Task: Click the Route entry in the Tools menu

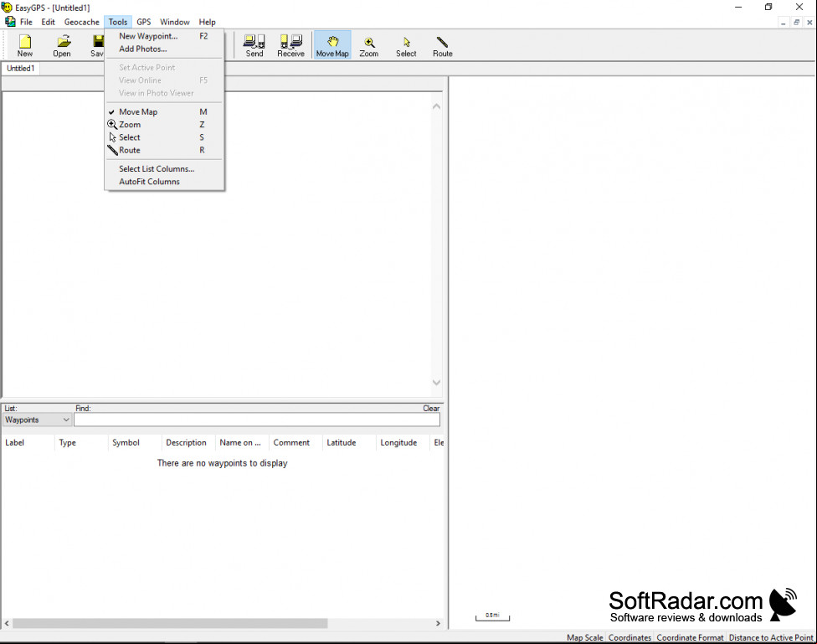Action: tap(164, 150)
